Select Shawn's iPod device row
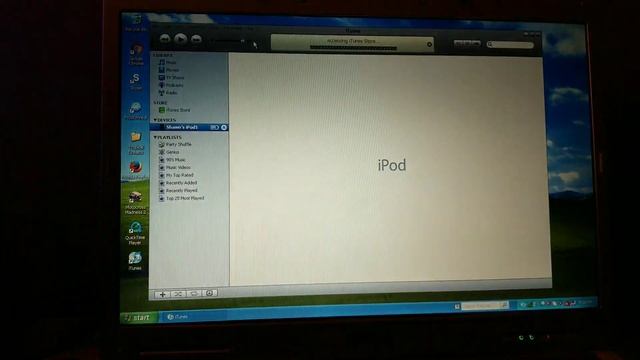640x360 pixels. tap(189, 127)
